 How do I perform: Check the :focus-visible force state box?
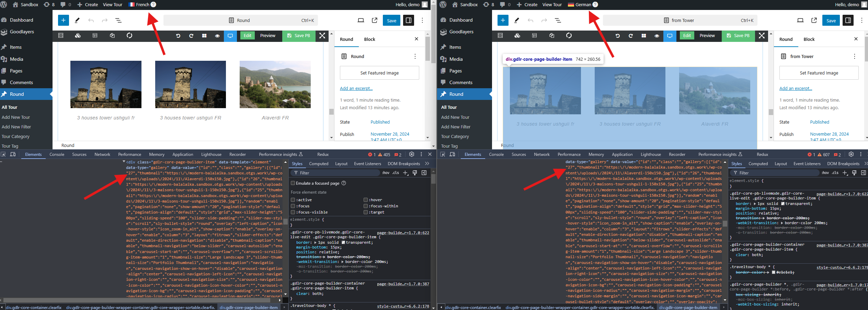pos(293,212)
